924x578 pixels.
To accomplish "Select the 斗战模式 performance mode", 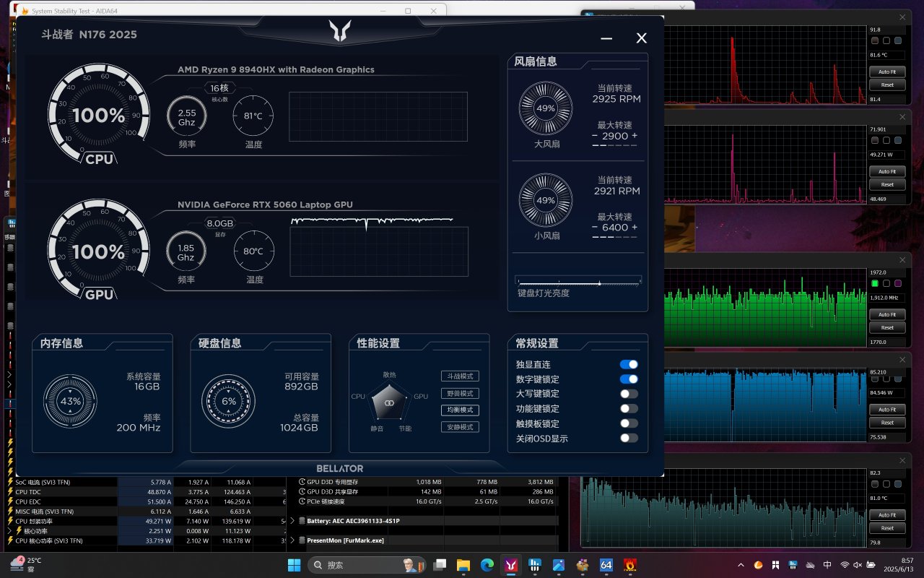I will [460, 376].
